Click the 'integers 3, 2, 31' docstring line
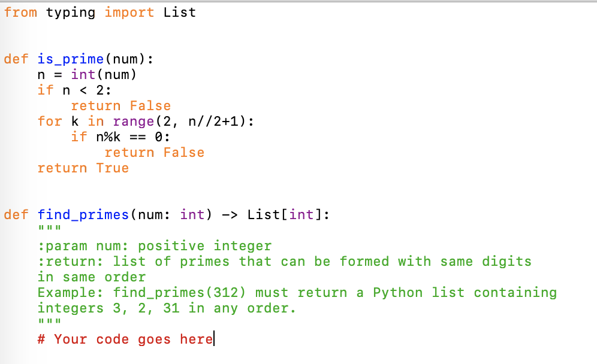Image resolution: width=597 pixels, height=364 pixels. click(167, 308)
